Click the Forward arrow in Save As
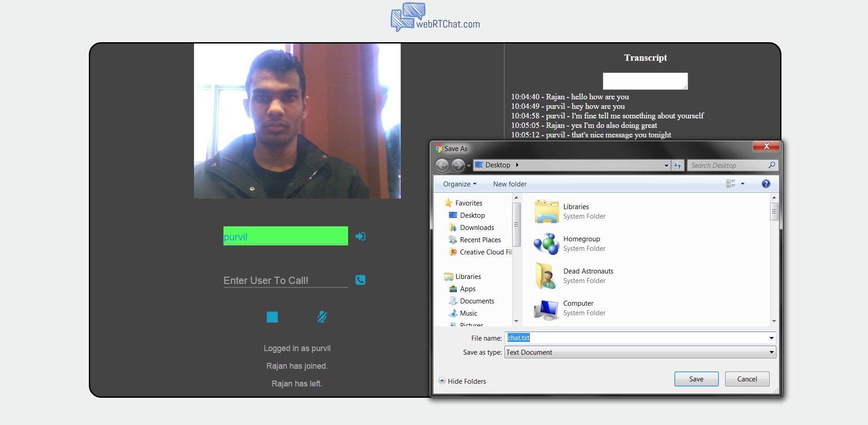Image resolution: width=868 pixels, height=425 pixels. [458, 166]
